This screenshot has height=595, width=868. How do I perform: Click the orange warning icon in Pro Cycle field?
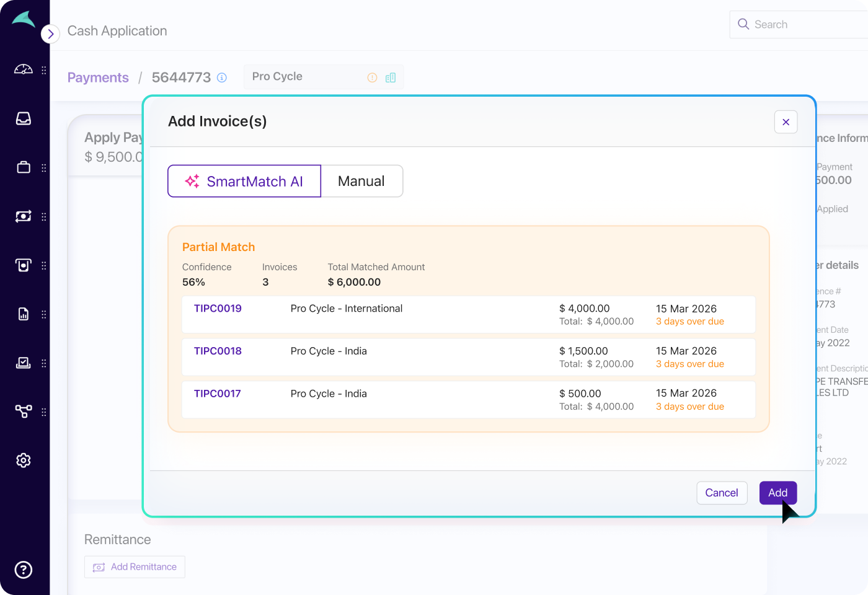[x=372, y=77]
